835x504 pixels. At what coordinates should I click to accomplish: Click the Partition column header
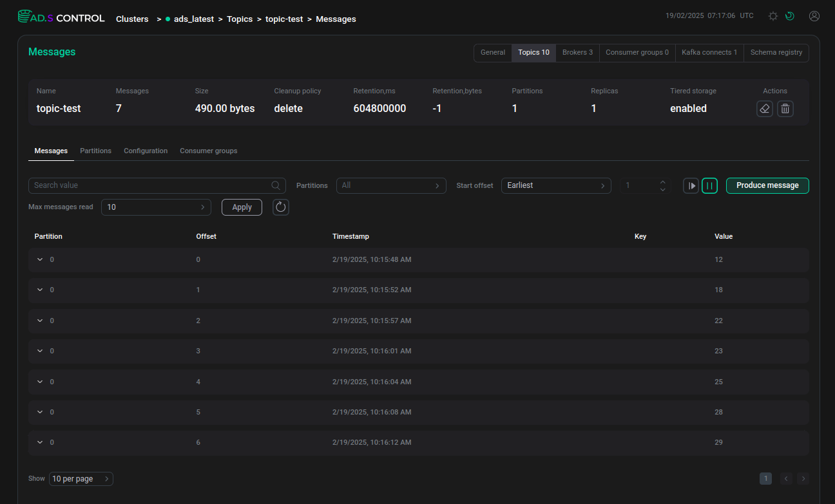point(48,236)
